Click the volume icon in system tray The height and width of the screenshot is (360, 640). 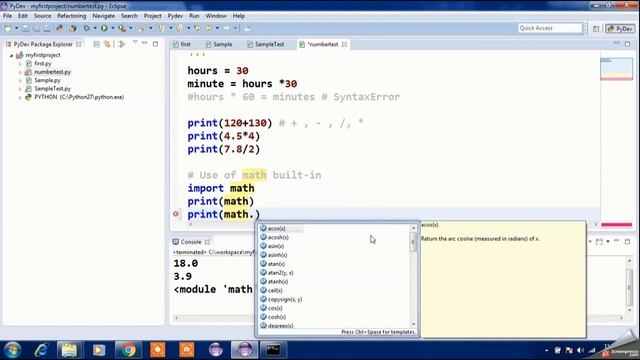tap(580, 351)
